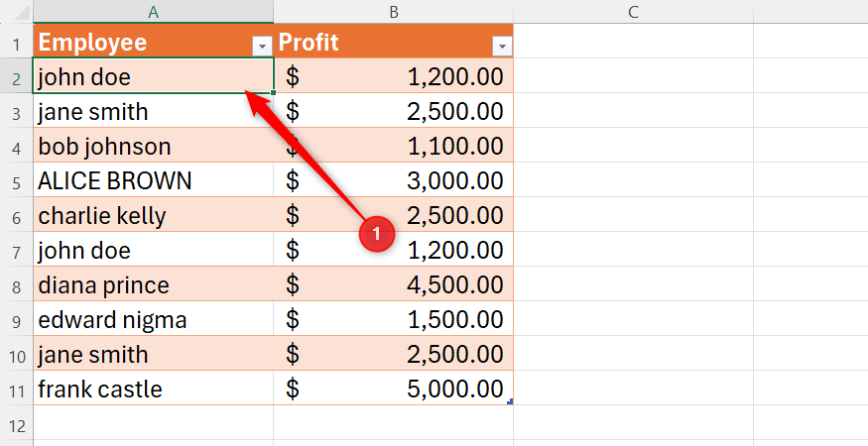The image size is (868, 446).
Task: Select the ALICE BROWN cell
Action: [154, 180]
